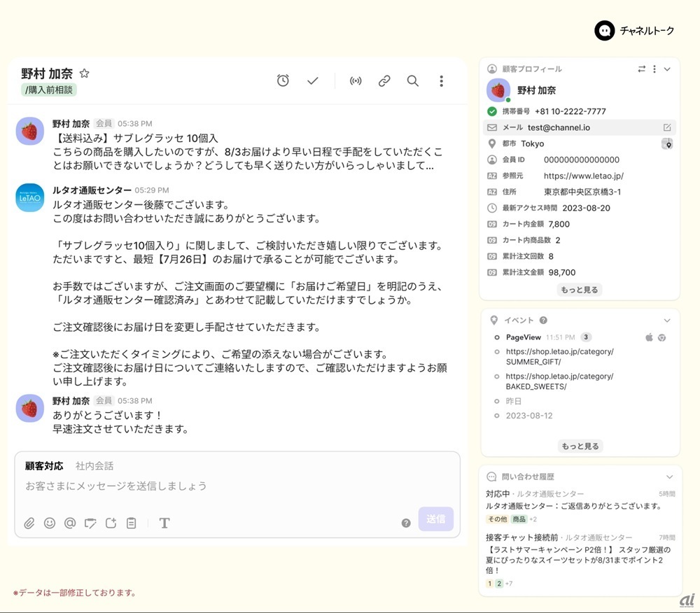Click the copy link icon in chat header
The height and width of the screenshot is (613, 700).
pyautogui.click(x=384, y=81)
